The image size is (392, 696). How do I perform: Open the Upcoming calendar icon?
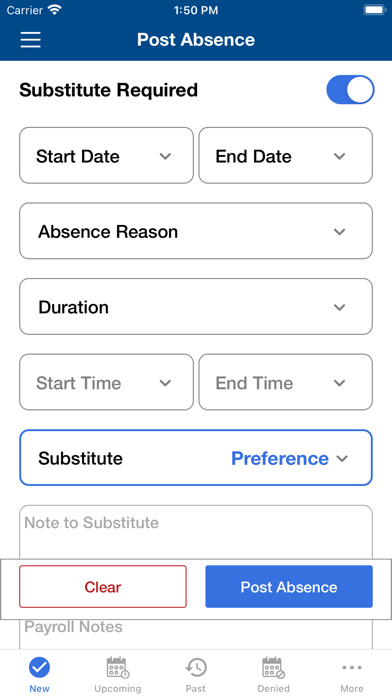[x=118, y=668]
